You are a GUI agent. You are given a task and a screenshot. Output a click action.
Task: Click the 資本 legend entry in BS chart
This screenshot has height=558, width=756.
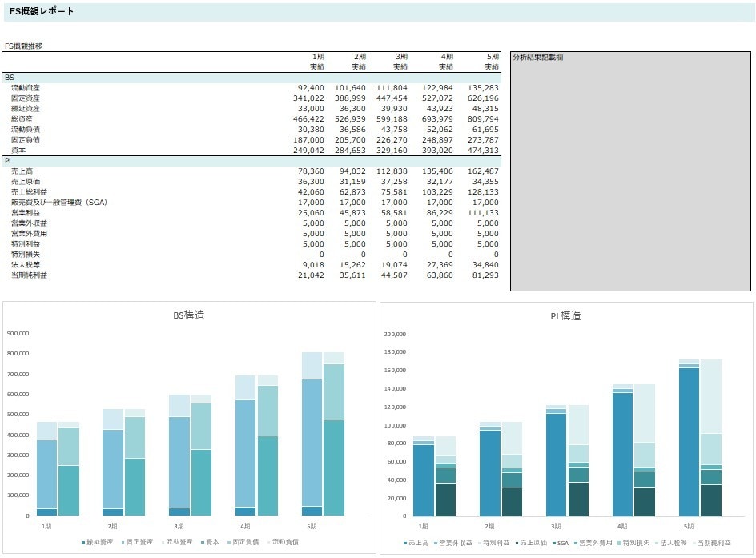point(210,542)
